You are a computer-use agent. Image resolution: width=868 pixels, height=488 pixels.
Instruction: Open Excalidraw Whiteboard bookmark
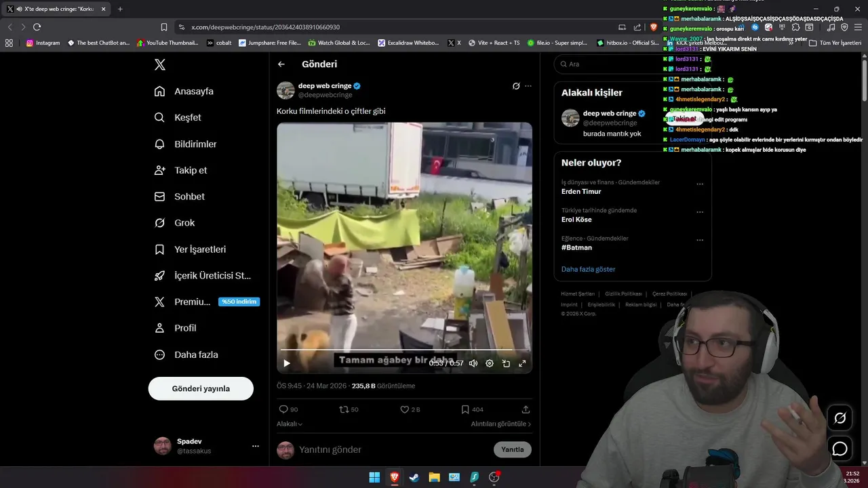point(409,43)
